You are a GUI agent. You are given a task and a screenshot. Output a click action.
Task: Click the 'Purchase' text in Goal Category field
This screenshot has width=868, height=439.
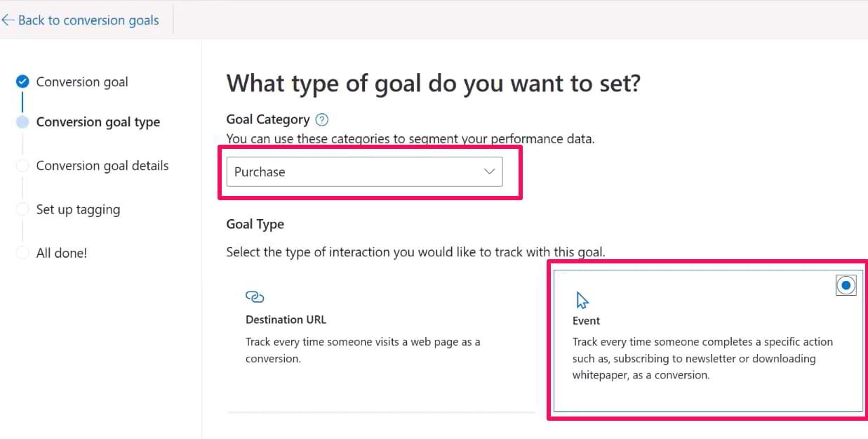tap(260, 172)
